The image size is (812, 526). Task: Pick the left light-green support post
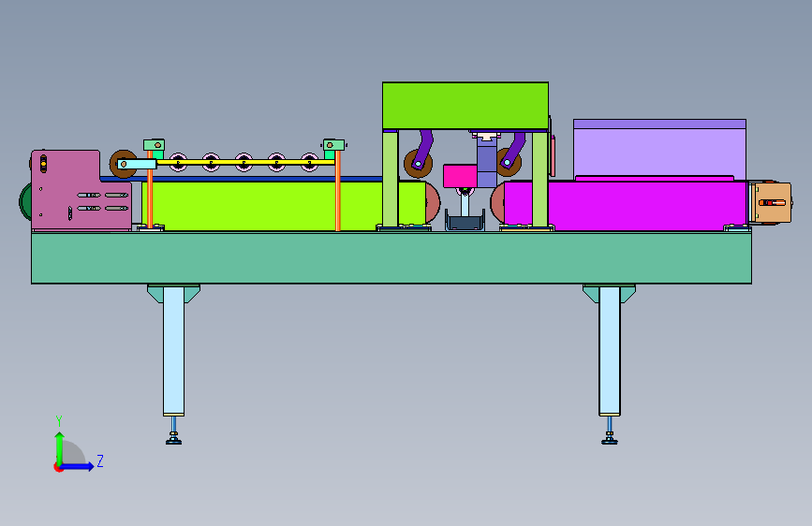(x=391, y=179)
